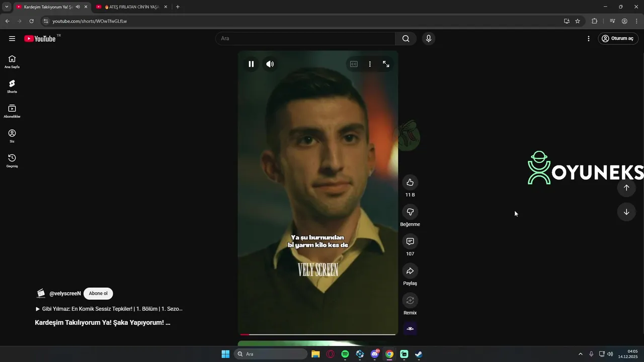Open the media controls icon in Chrome
Screen dimensions: 644x362
(x=612, y=21)
